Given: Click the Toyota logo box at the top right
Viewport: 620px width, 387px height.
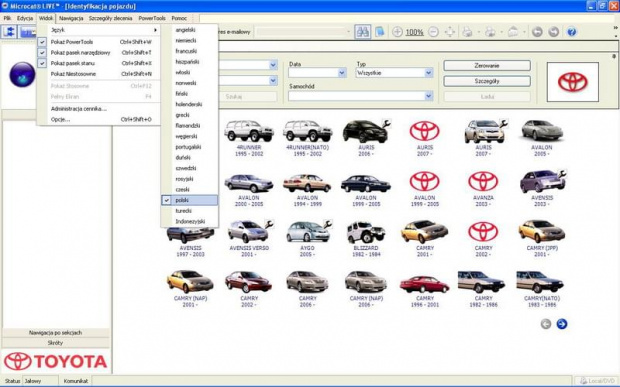Looking at the screenshot, I should point(573,82).
